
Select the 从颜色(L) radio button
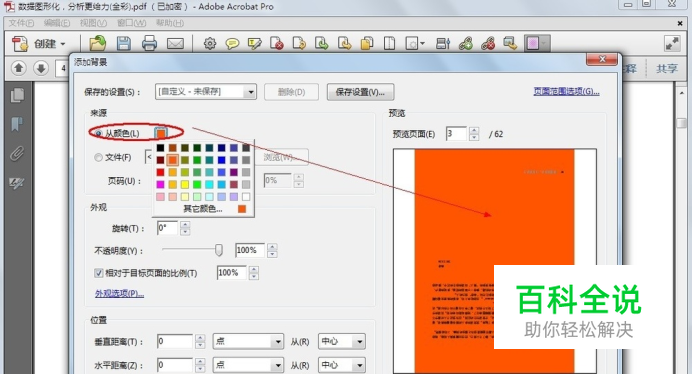(99, 133)
